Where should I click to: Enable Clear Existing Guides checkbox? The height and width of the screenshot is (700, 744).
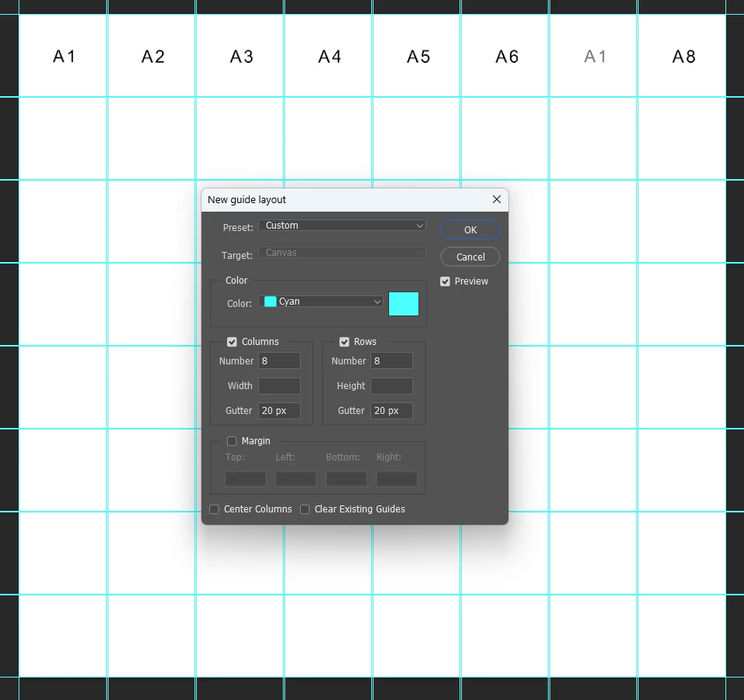pyautogui.click(x=305, y=509)
